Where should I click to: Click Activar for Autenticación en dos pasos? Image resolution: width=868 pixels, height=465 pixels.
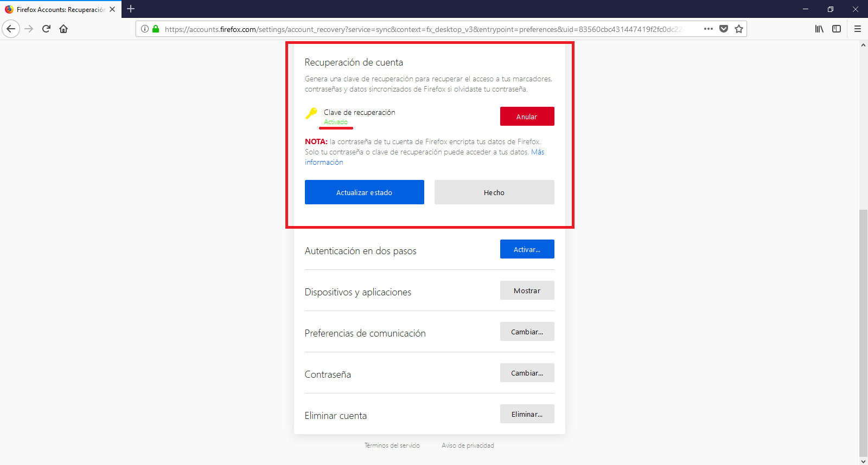tap(527, 249)
